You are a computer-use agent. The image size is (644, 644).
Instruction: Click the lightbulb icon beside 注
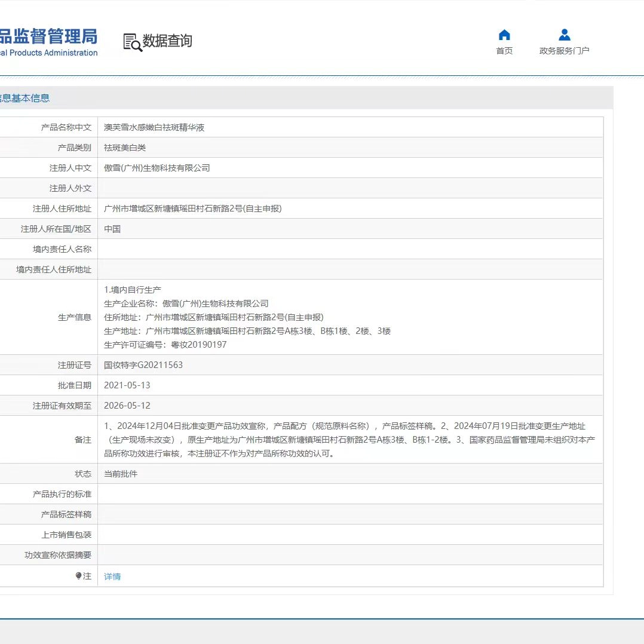[78, 576]
